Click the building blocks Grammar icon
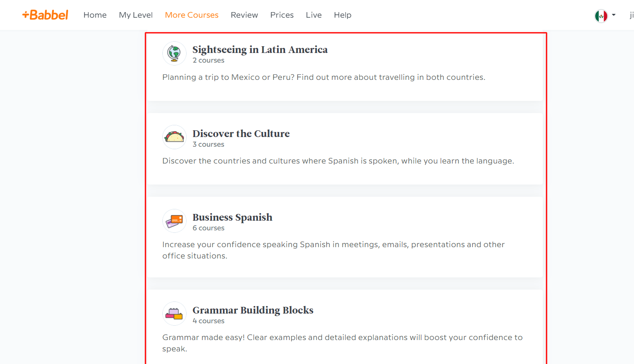This screenshot has width=634, height=364. [174, 314]
